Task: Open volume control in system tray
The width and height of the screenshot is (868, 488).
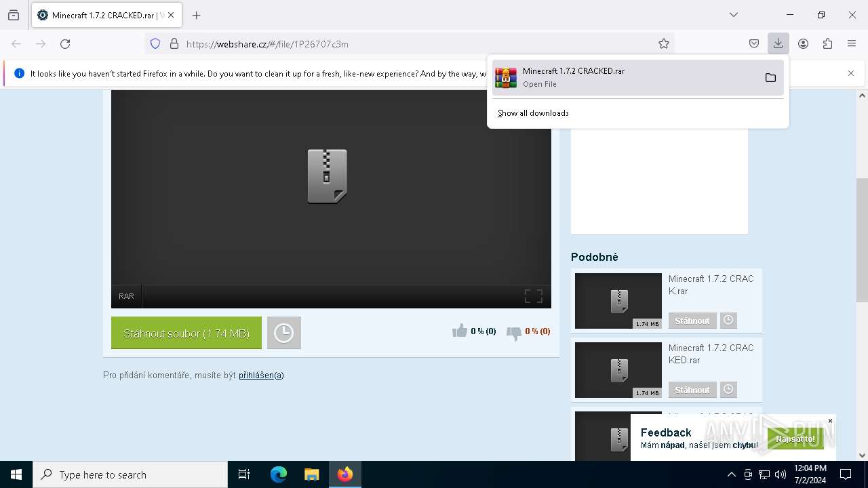Action: point(780,474)
